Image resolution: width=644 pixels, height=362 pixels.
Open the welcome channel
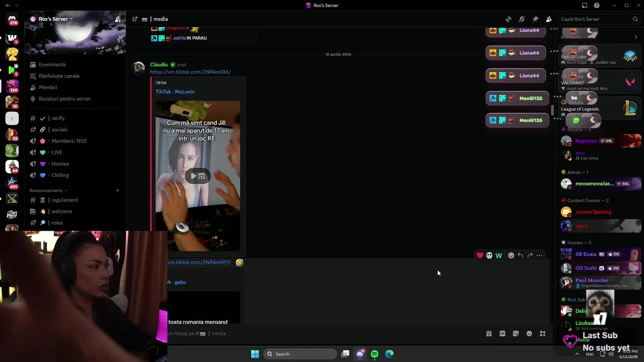[62, 211]
